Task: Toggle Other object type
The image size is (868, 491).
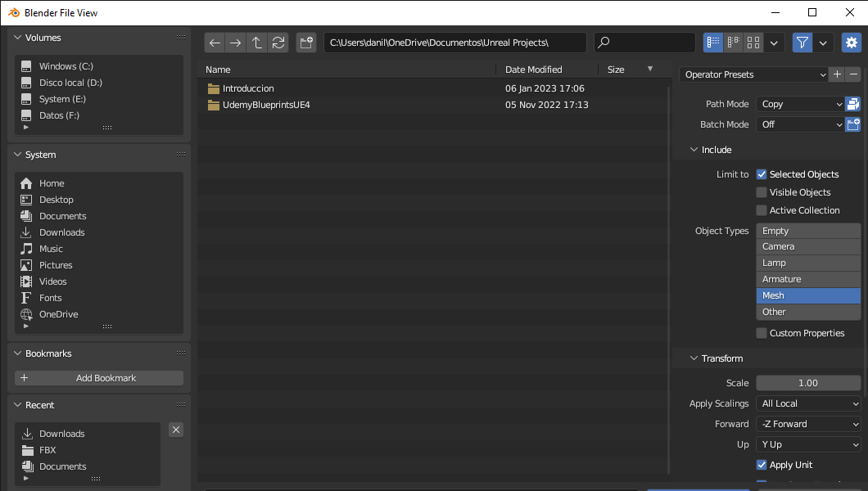Action: (808, 312)
